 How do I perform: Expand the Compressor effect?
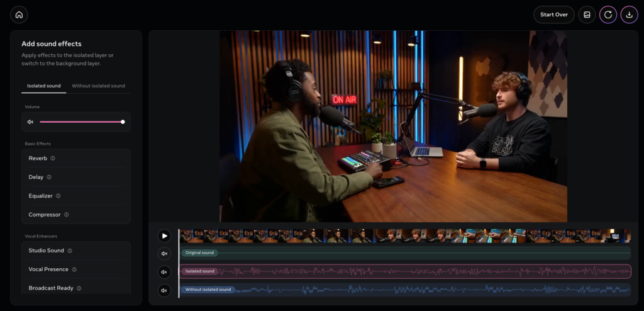(44, 215)
